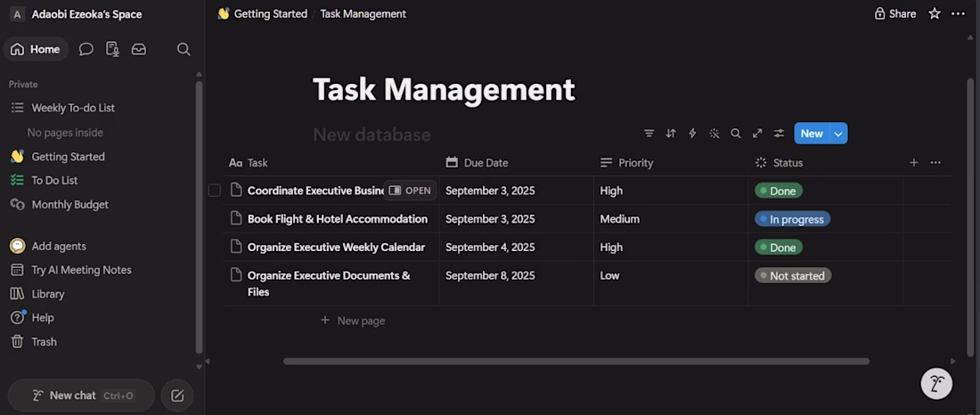Open the Not started status tag
This screenshot has width=980, height=415.
793,275
